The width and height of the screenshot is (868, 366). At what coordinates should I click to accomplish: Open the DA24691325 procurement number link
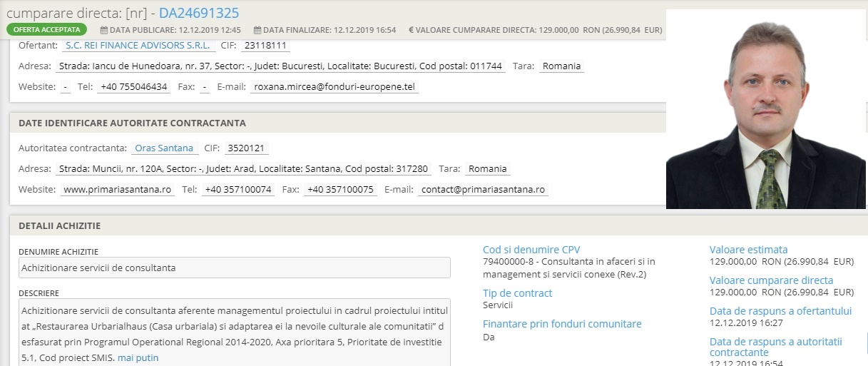coord(198,13)
